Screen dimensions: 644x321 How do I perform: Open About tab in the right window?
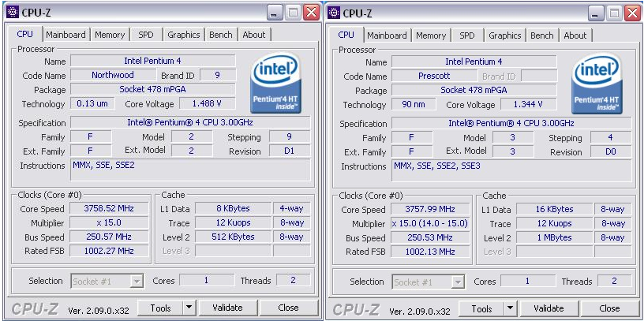pyautogui.click(x=575, y=35)
